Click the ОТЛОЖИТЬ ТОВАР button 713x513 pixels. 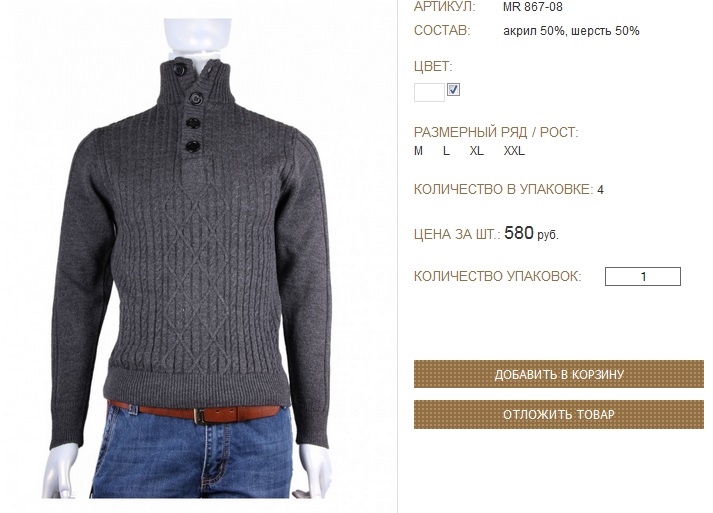559,414
